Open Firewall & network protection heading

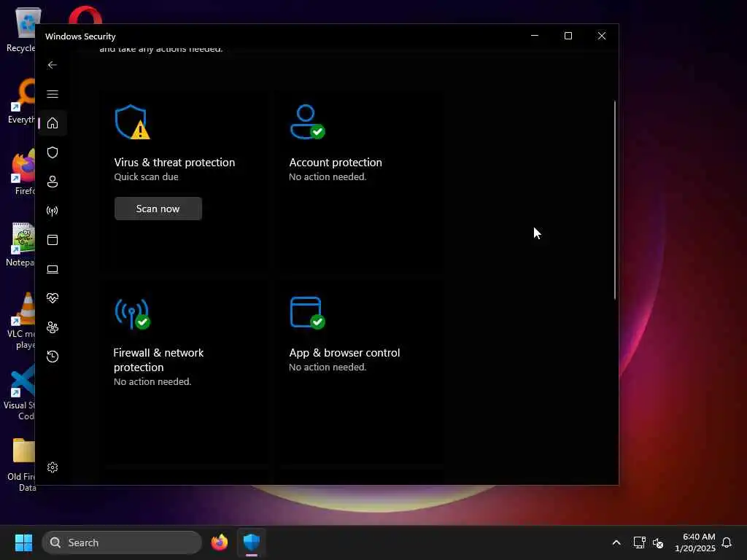pyautogui.click(x=158, y=360)
